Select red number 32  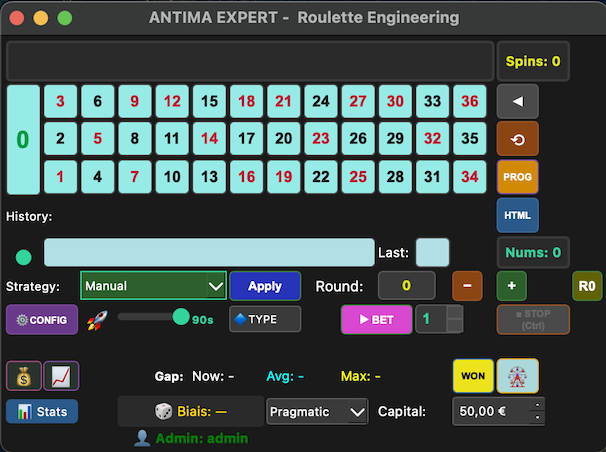pos(432,139)
